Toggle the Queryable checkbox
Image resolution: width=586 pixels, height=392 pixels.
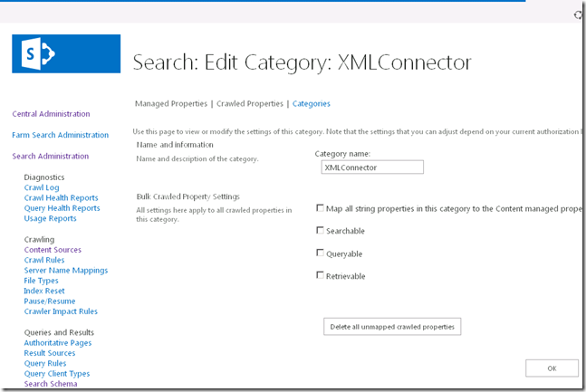coord(320,253)
